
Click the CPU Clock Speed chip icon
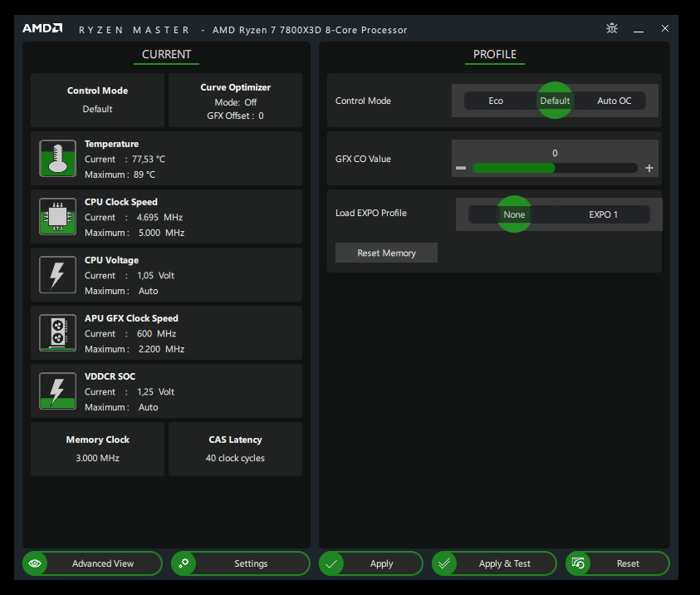57,216
